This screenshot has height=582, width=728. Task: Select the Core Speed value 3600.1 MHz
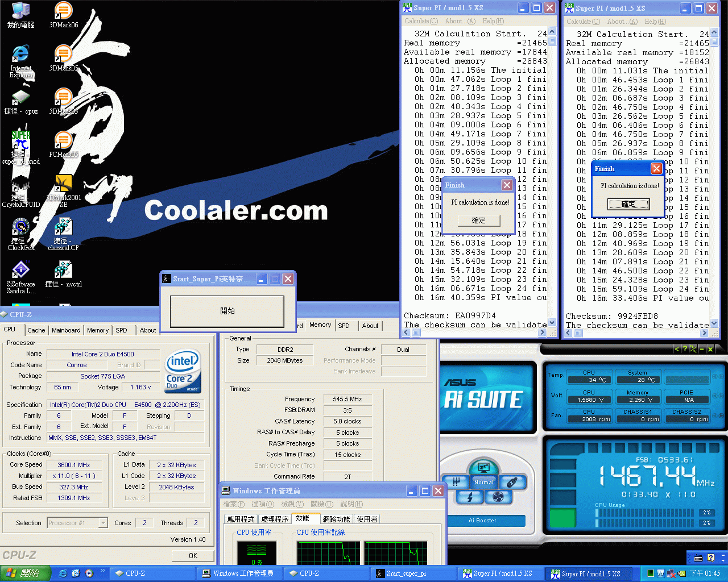[74, 465]
